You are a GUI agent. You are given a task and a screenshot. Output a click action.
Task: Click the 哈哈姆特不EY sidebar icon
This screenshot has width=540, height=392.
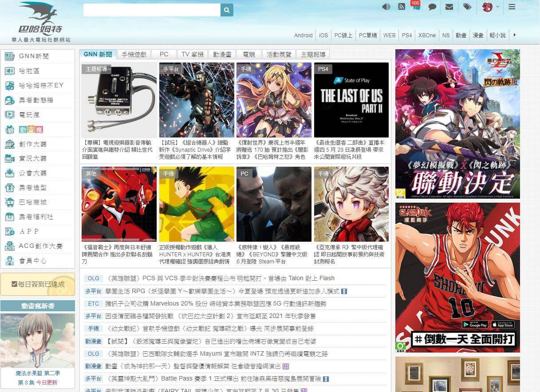pyautogui.click(x=9, y=86)
